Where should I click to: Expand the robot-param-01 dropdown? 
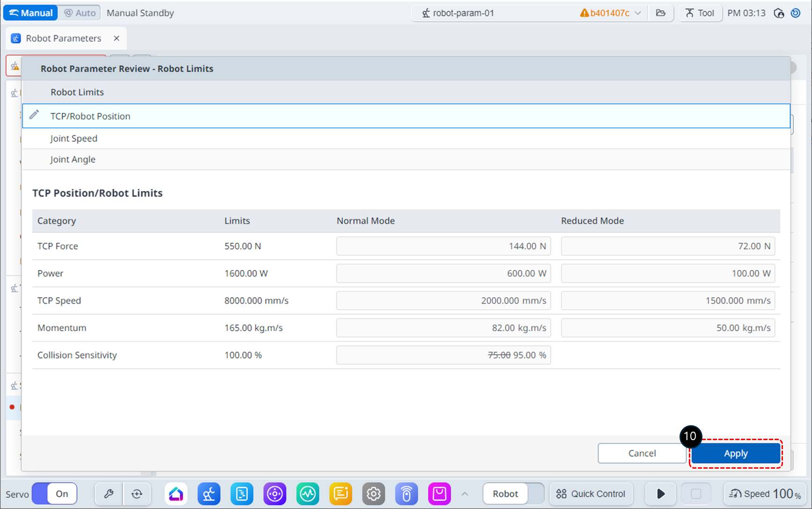coord(637,13)
